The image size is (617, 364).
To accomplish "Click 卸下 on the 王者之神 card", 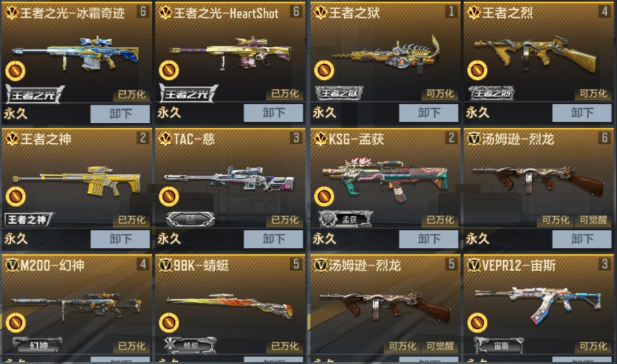I will coord(120,239).
